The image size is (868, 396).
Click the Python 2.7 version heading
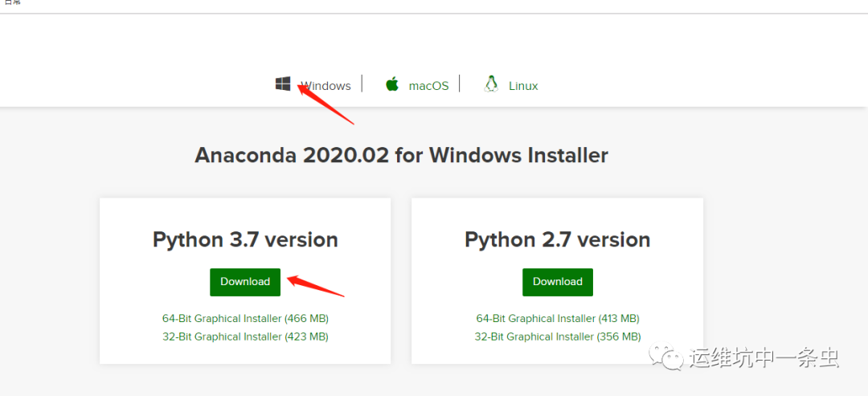(x=557, y=239)
